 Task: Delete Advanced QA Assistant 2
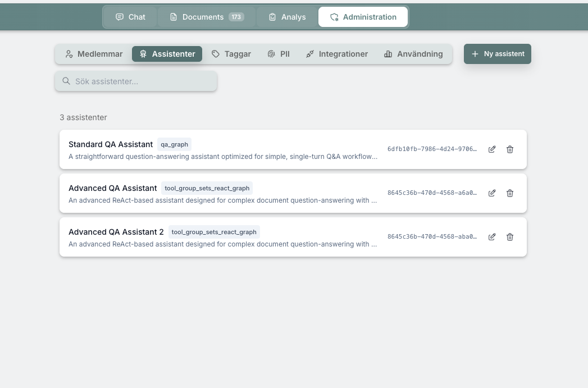click(x=509, y=237)
